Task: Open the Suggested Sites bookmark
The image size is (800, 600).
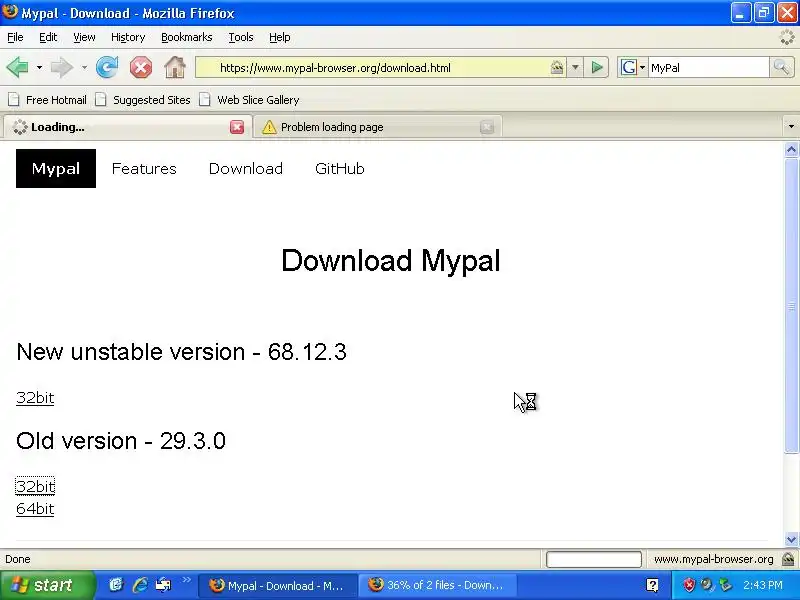Action: (x=143, y=100)
